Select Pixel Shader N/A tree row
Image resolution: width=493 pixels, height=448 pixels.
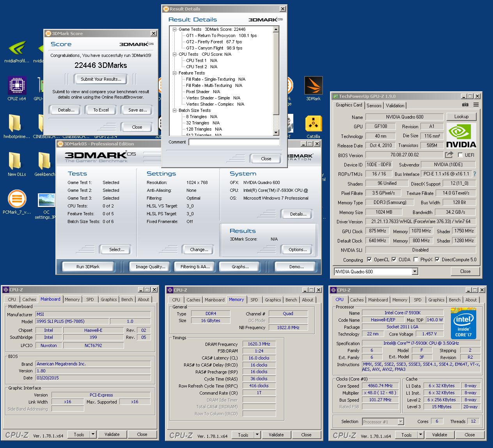click(x=203, y=92)
